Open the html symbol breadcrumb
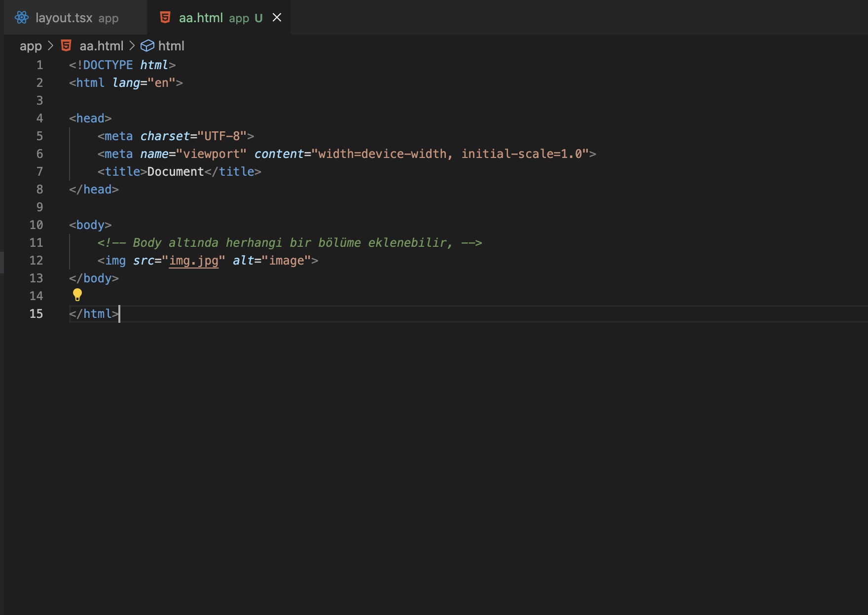This screenshot has width=868, height=615. tap(171, 46)
